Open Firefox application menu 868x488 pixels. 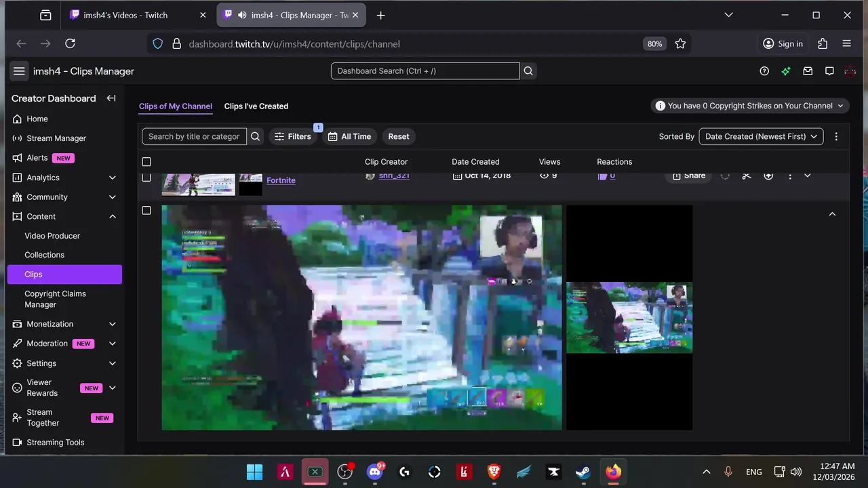846,43
